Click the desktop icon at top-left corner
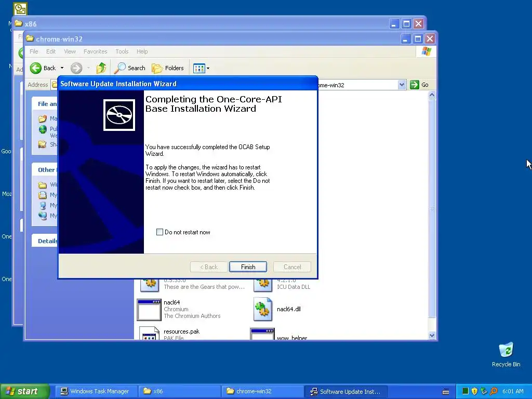Viewport: 532px width, 399px height. click(x=20, y=9)
